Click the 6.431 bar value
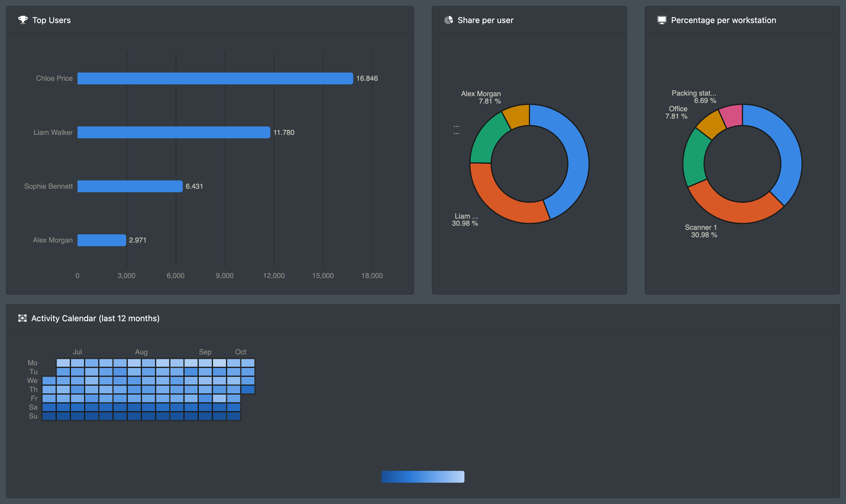Viewport: 846px width, 504px height. pyautogui.click(x=194, y=186)
